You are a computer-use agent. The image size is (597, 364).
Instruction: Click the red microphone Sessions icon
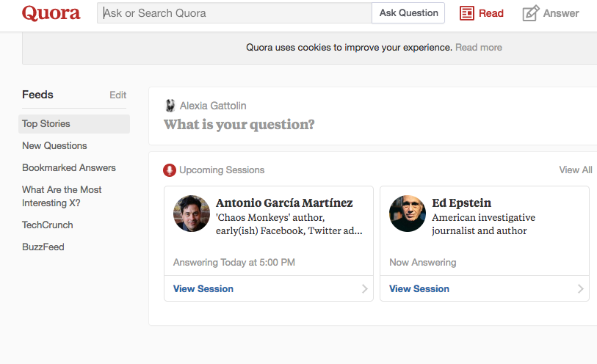[170, 170]
